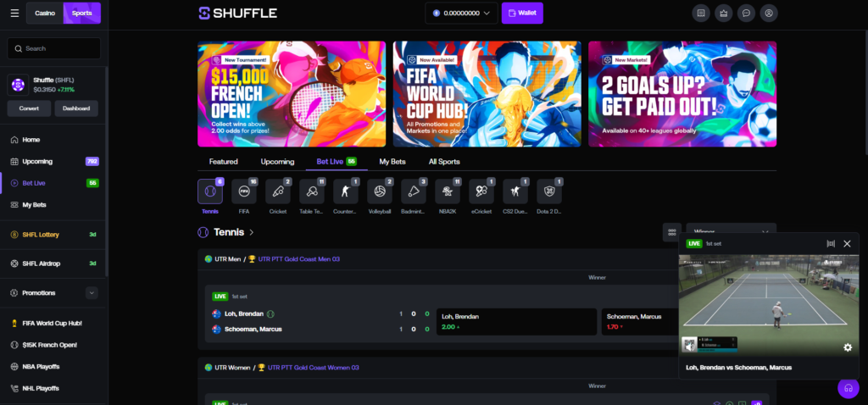
Task: Toggle the live stream theater mode icon
Action: tap(831, 243)
